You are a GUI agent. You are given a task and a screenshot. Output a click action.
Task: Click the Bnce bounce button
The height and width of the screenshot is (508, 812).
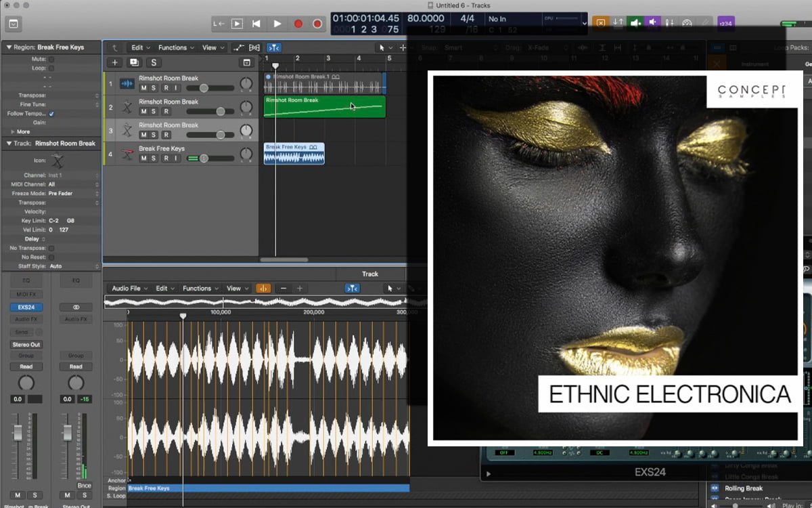pyautogui.click(x=84, y=486)
